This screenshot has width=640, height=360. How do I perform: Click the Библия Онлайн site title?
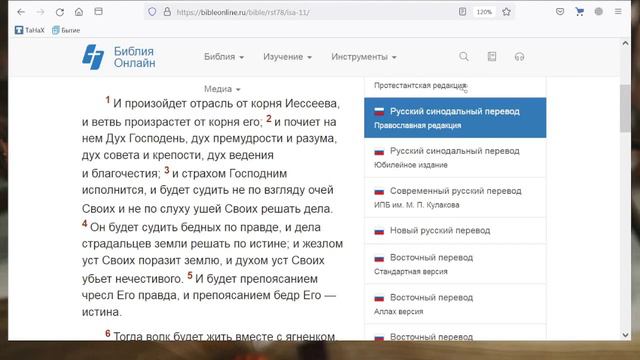pos(134,57)
